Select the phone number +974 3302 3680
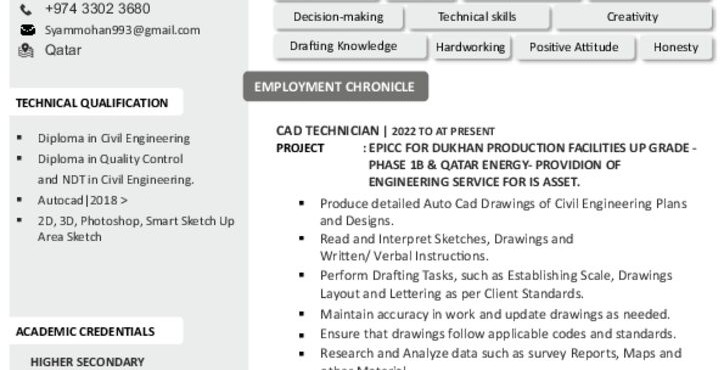This screenshot has width=724, height=370. [97, 9]
